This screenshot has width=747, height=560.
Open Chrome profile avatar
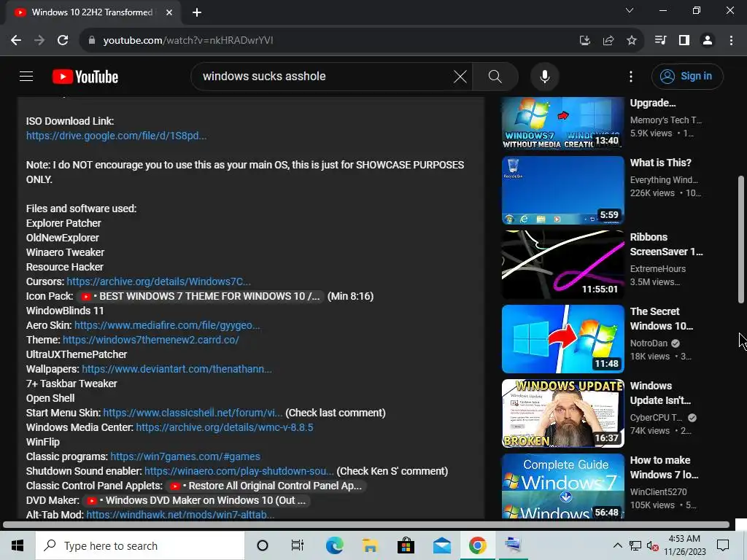click(x=708, y=41)
